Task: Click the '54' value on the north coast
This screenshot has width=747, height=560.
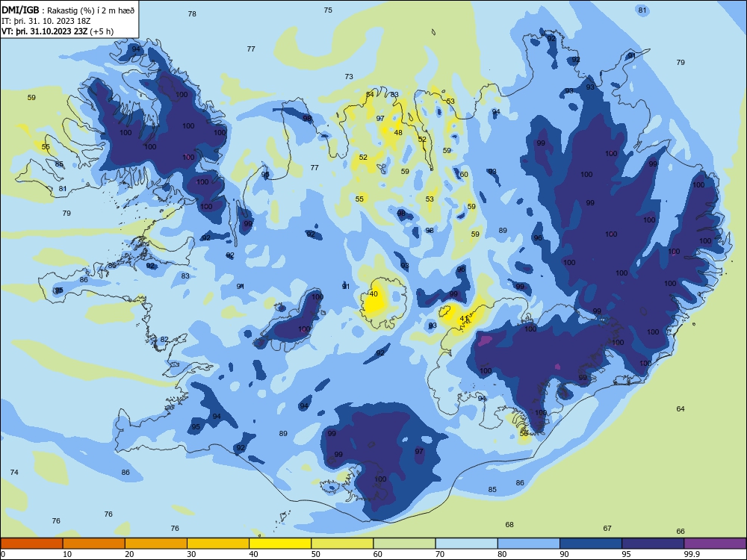Action: 370,94
